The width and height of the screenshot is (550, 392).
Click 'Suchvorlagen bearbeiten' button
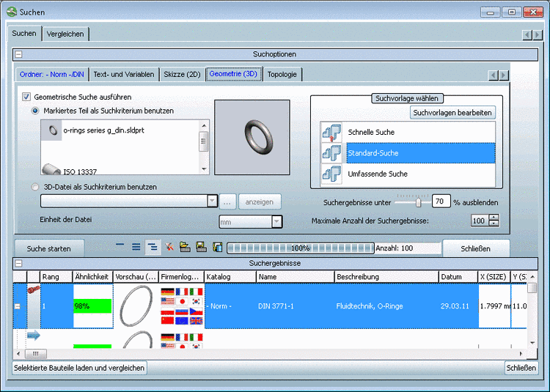(452, 113)
